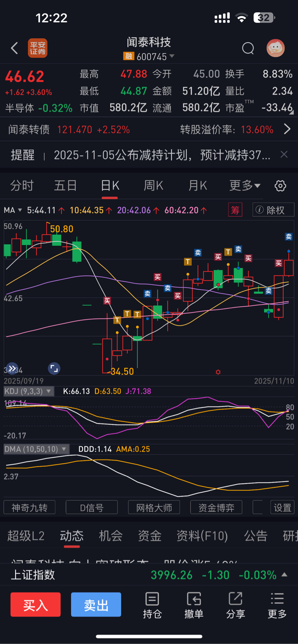
Task: Open chart settings gear icon
Action: tap(281, 186)
